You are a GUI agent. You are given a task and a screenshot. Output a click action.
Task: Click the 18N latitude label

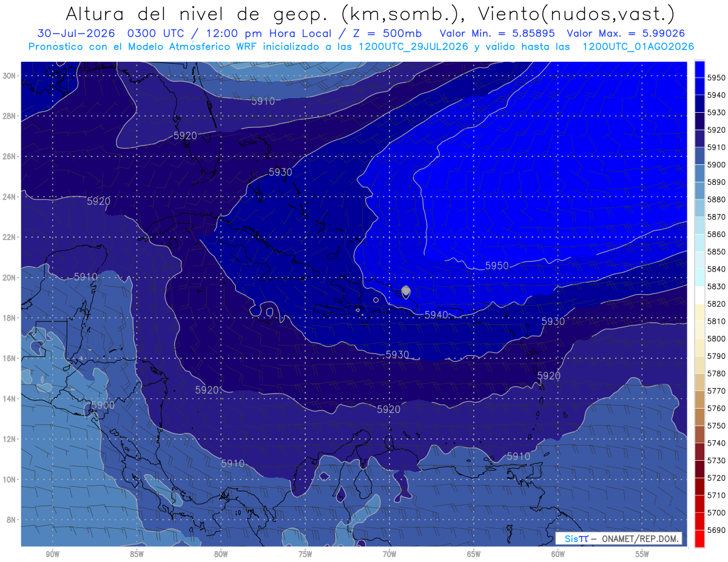point(9,318)
